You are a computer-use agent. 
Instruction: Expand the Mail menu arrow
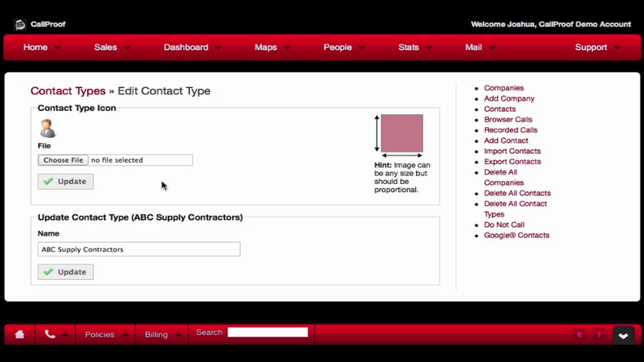pos(492,48)
